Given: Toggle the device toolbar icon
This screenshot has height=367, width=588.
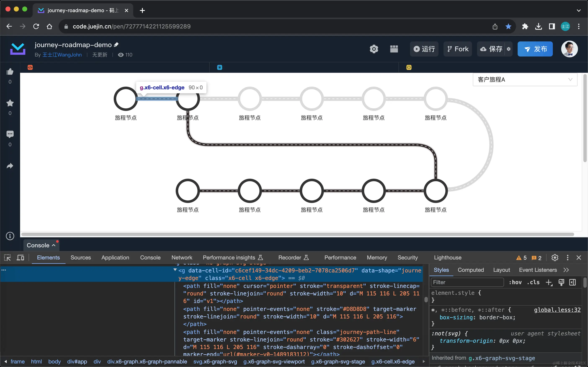Looking at the screenshot, I should click(x=20, y=258).
